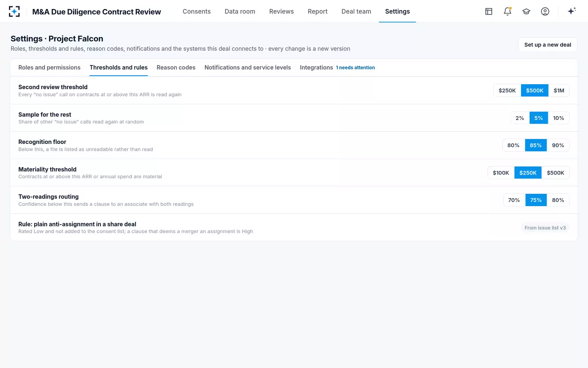Set Materiality threshold to $100K

click(501, 173)
